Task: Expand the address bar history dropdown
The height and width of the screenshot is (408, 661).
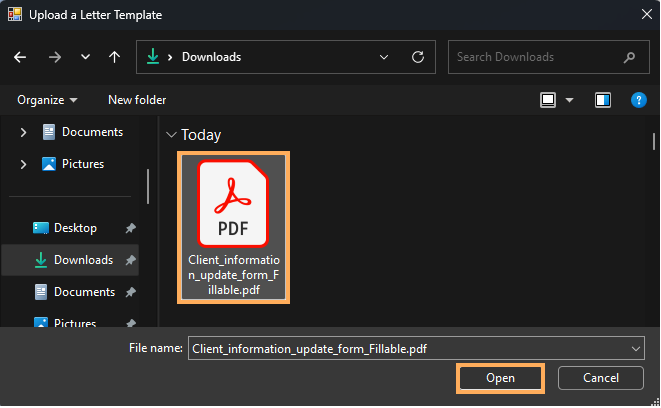Action: tap(384, 57)
